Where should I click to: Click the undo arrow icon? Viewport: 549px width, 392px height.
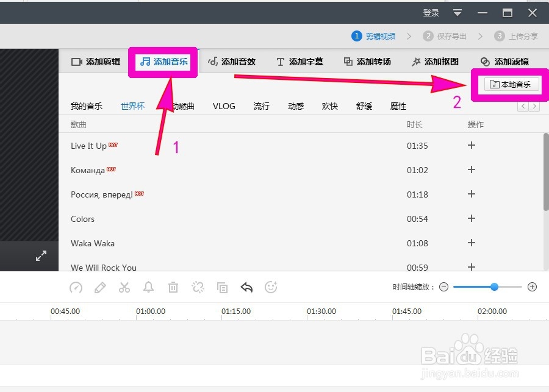click(x=246, y=287)
